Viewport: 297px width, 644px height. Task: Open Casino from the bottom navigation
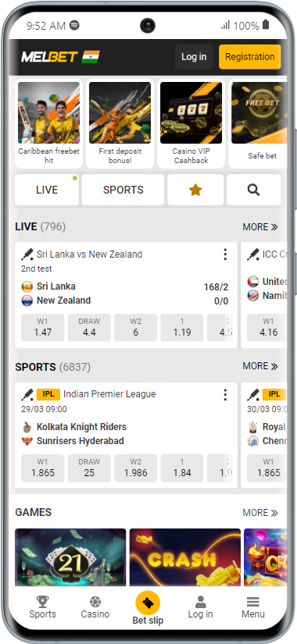pyautogui.click(x=95, y=607)
